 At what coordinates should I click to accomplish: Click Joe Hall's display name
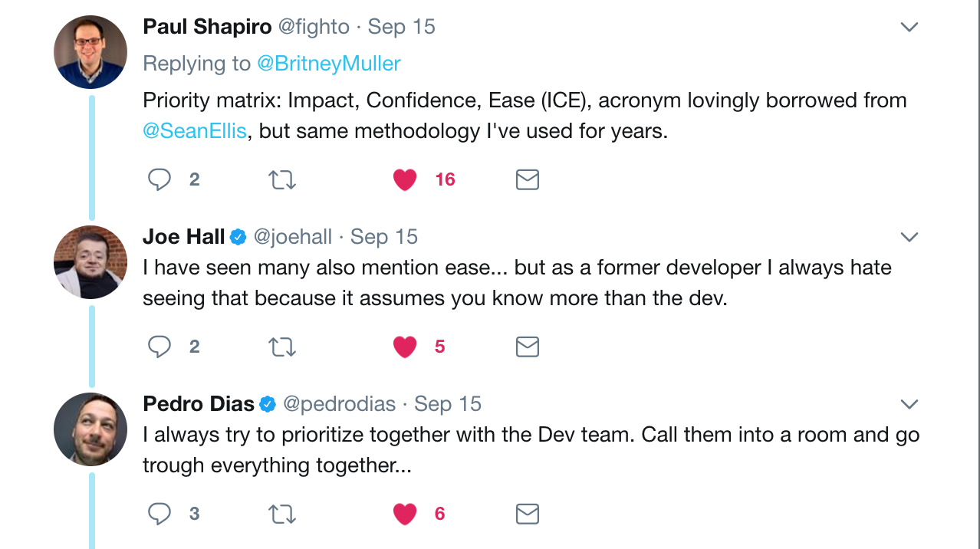[x=184, y=237]
